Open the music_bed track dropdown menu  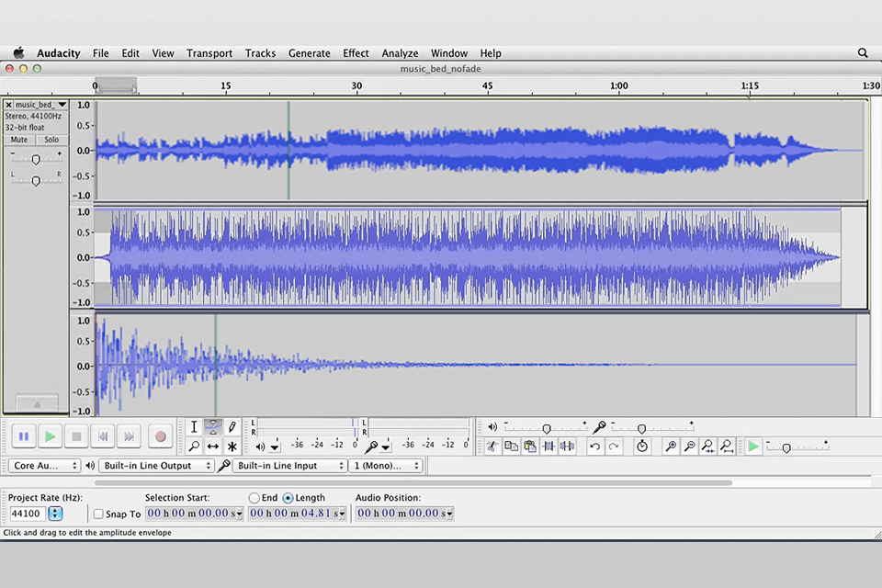[x=62, y=105]
